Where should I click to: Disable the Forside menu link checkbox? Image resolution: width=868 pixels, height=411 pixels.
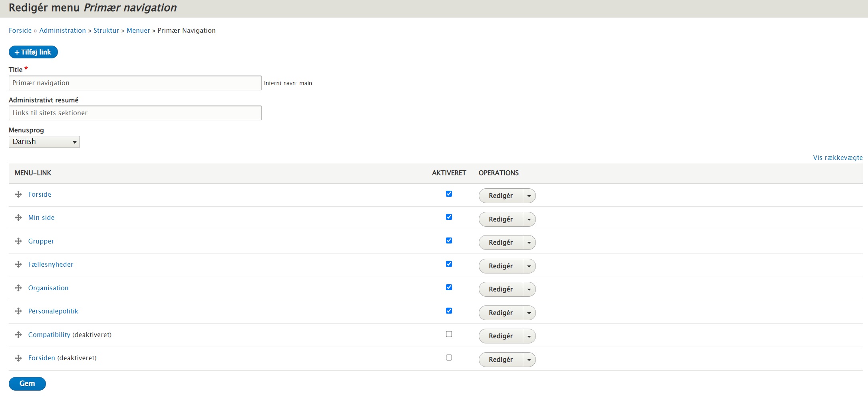click(449, 194)
